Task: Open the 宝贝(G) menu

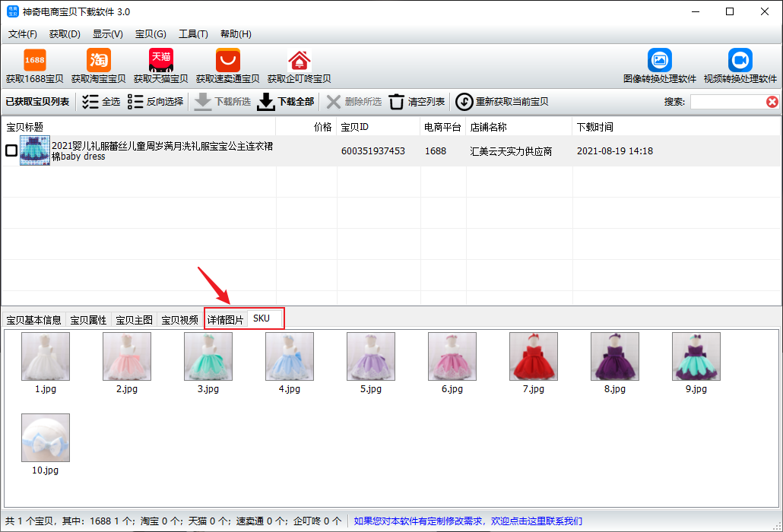Action: (x=151, y=34)
